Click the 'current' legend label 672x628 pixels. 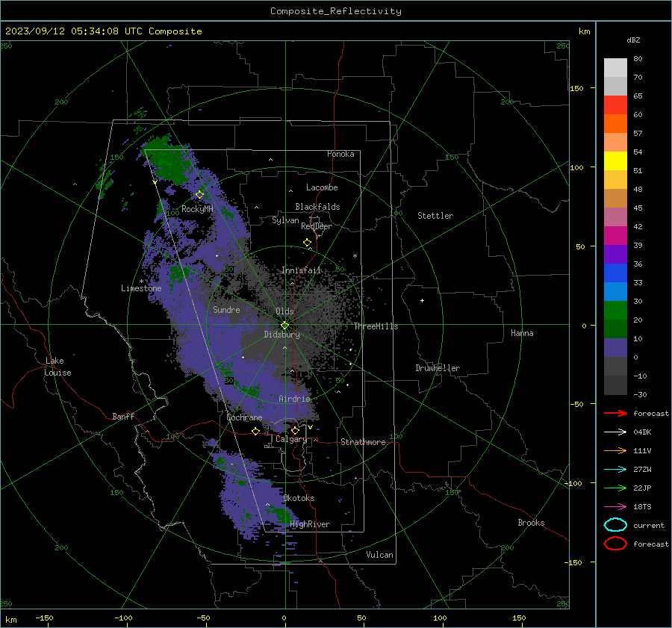649,525
